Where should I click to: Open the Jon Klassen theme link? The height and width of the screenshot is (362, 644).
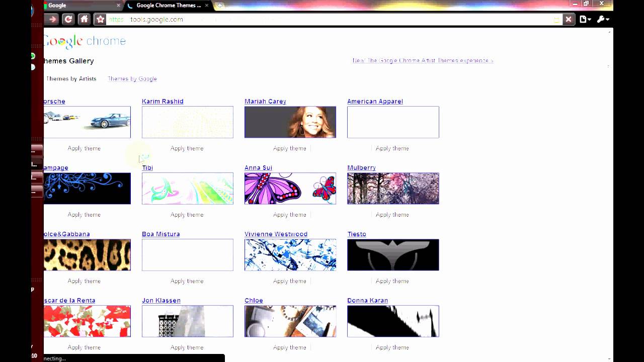(x=161, y=301)
